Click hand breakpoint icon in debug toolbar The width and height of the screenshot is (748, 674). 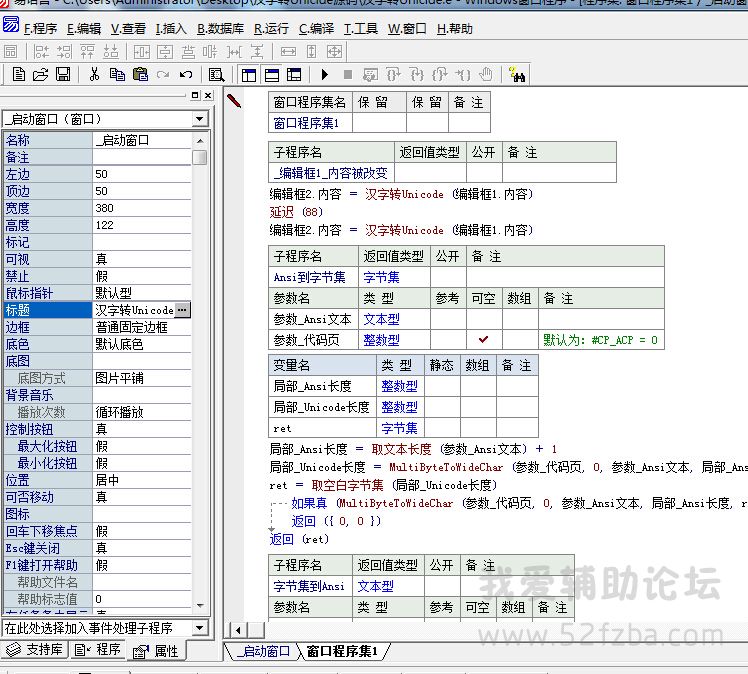coord(486,75)
